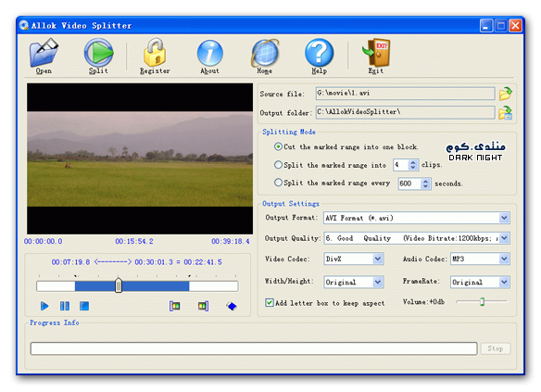Open a video file with Open icon
Image resolution: width=541 pixels, height=392 pixels.
point(44,56)
